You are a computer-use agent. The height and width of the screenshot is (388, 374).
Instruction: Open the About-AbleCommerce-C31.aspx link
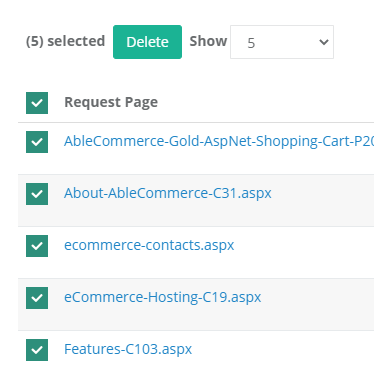click(x=168, y=193)
